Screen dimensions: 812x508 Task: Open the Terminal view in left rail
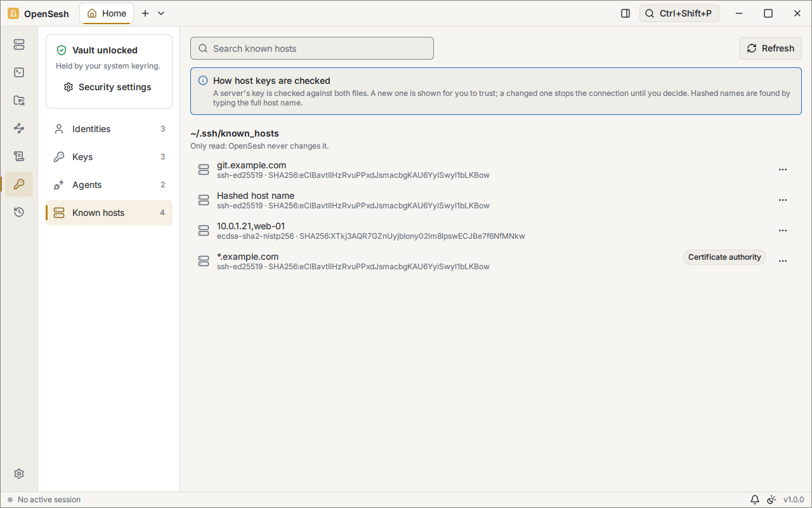[x=19, y=72]
